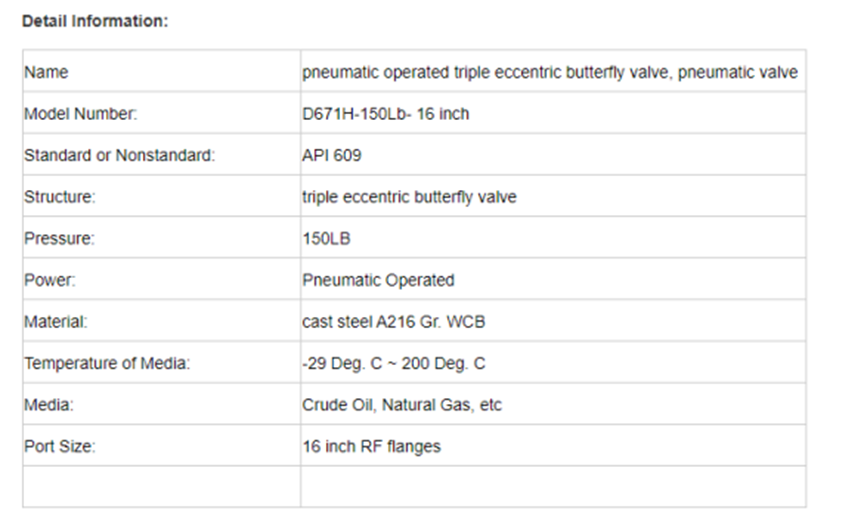Select the 'Pressure:' label cell

[59, 240]
